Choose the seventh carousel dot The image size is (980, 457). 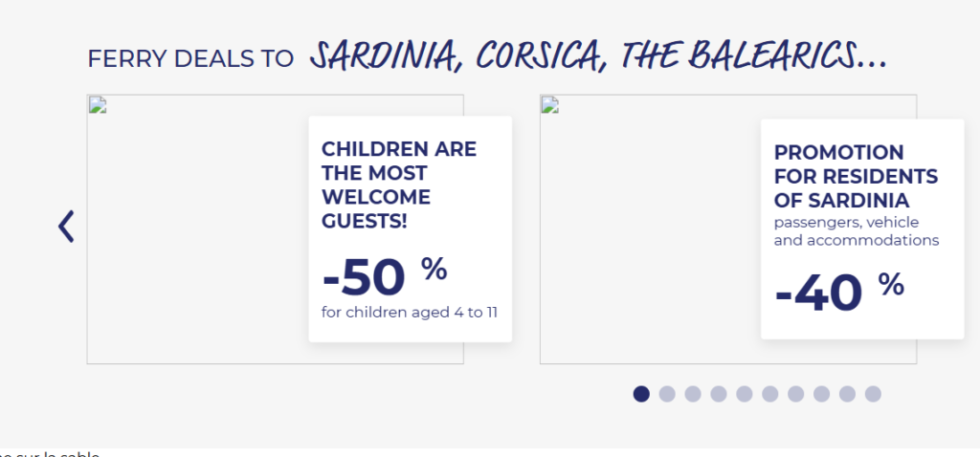(x=795, y=394)
